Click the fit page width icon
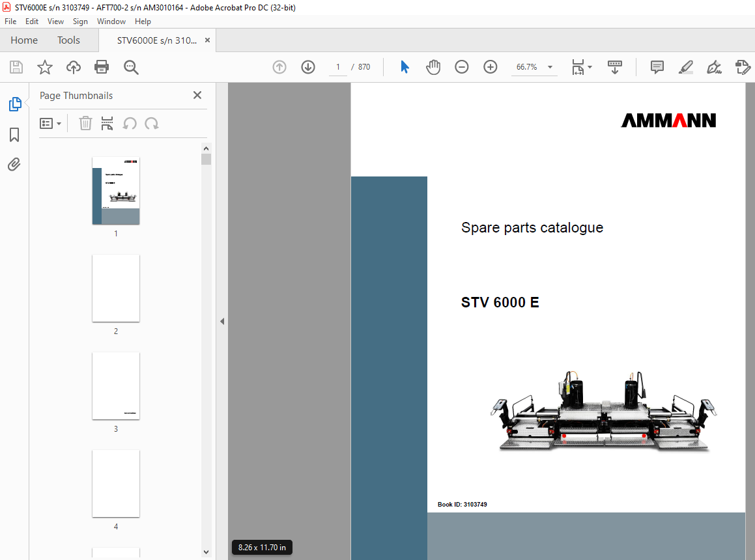Viewport: 755px width, 560px height. [578, 67]
